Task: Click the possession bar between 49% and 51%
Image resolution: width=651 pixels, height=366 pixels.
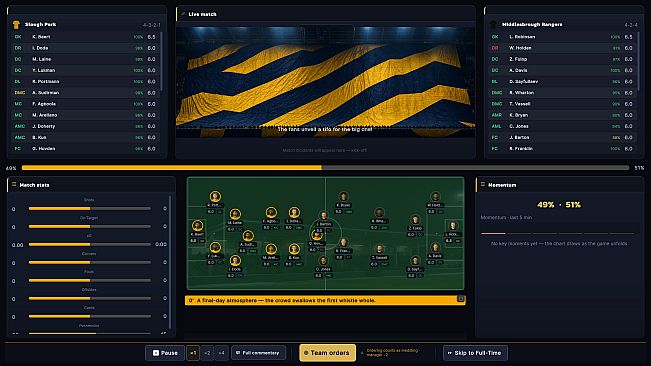Action: pos(326,168)
